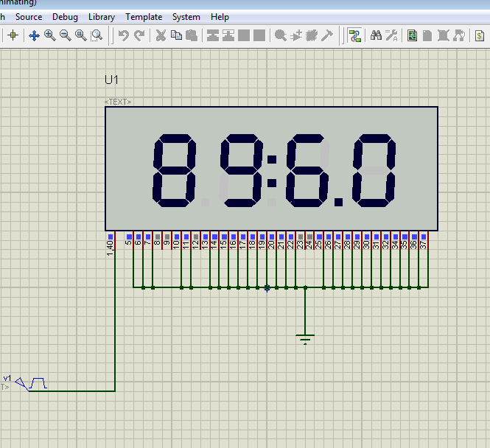Image resolution: width=490 pixels, height=448 pixels.
Task: Open the Design Explorer icon
Action: coord(412,35)
